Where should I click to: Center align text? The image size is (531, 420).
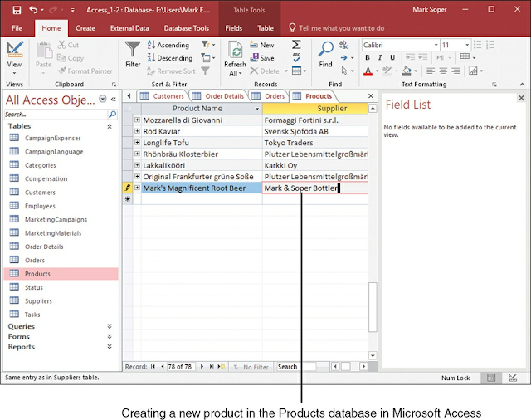click(x=443, y=71)
